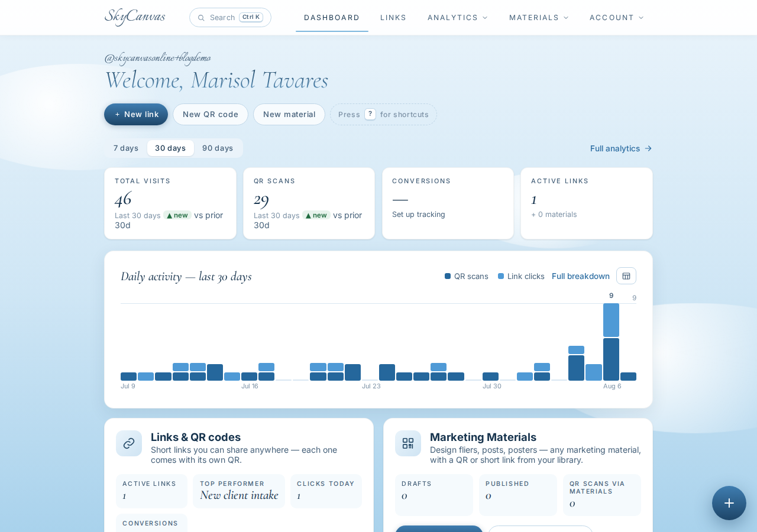Click the Welcome, Marisol Tavares heading
757x532 pixels.
pyautogui.click(x=216, y=80)
